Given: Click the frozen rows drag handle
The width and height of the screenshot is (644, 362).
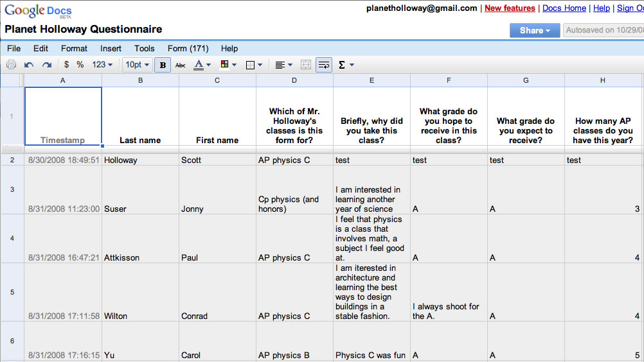Looking at the screenshot, I should pos(12,149).
